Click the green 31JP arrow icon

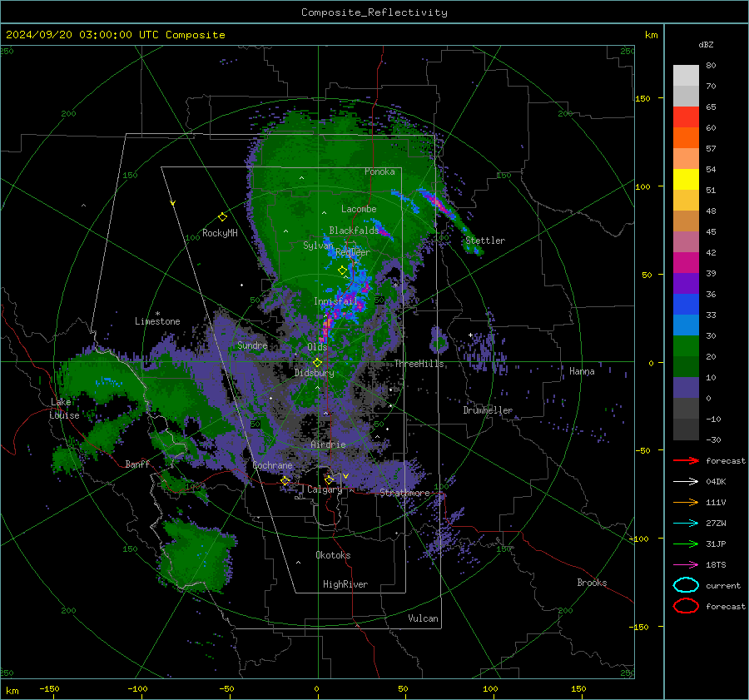click(x=686, y=544)
